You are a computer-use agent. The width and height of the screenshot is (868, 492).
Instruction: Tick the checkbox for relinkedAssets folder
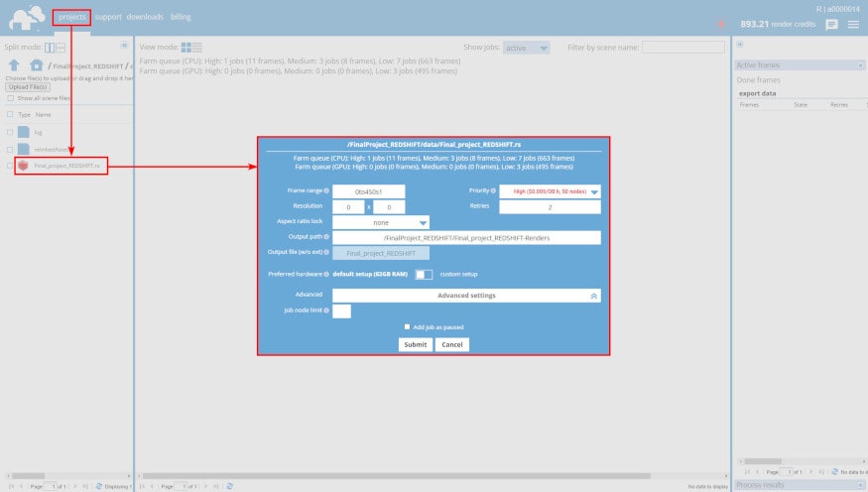[9, 150]
